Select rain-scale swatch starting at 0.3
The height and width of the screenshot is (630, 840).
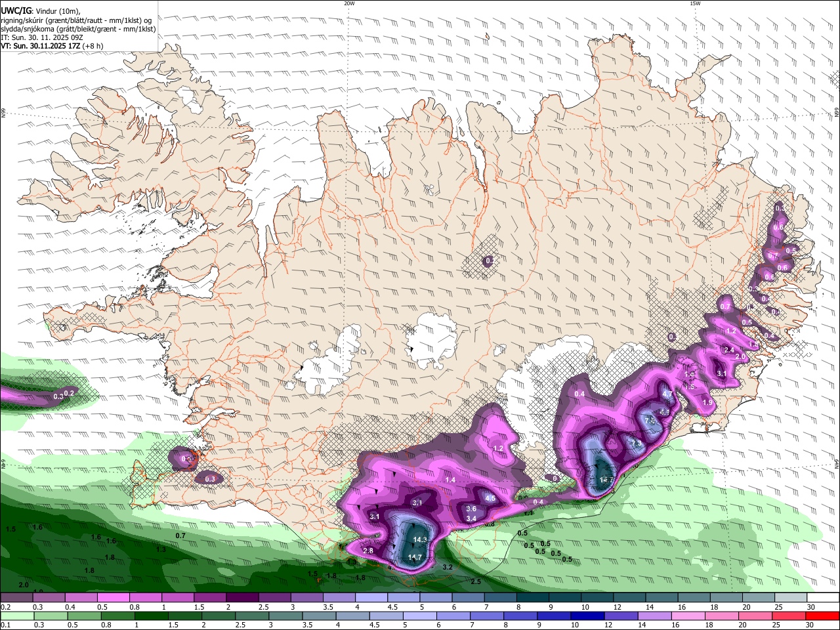point(52,616)
